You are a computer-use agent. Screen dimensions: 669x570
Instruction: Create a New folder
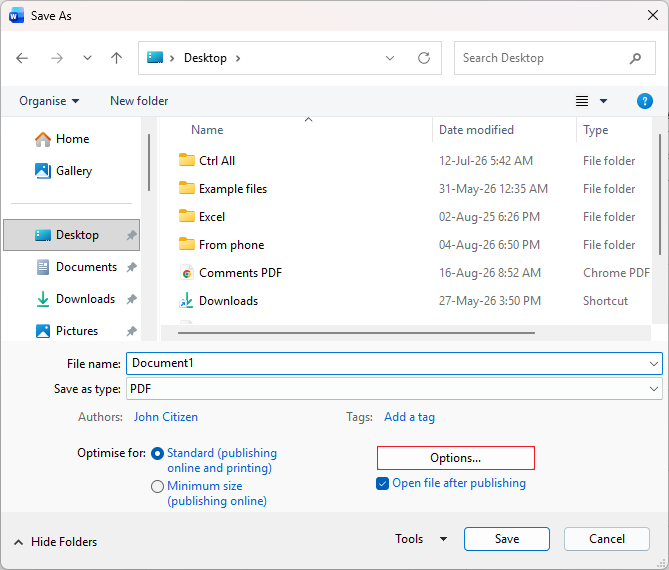[x=139, y=101]
